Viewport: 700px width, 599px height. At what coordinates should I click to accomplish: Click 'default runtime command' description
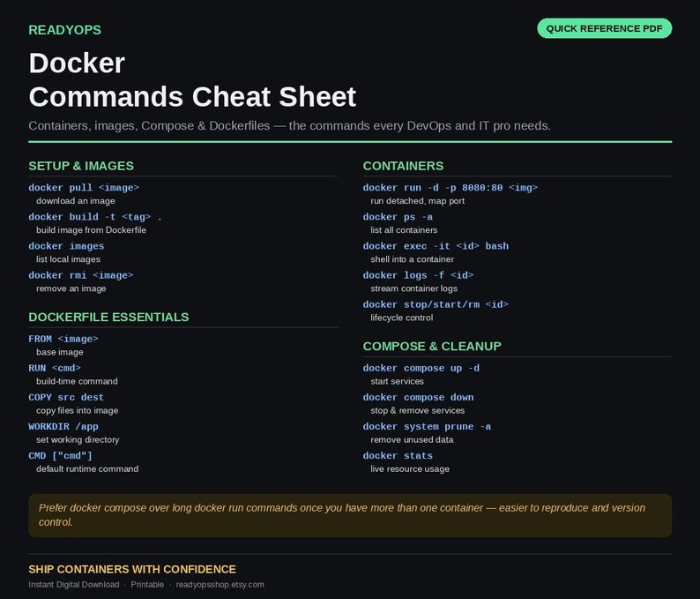87,469
